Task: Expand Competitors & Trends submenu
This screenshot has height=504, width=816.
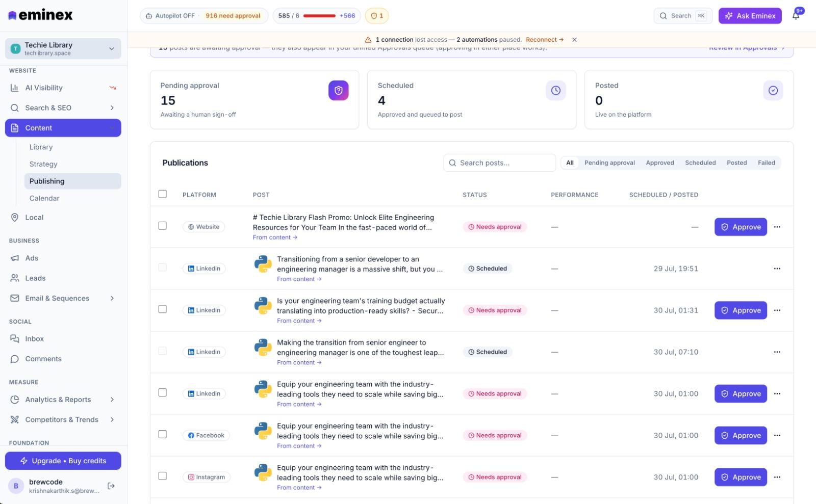Action: click(x=112, y=419)
